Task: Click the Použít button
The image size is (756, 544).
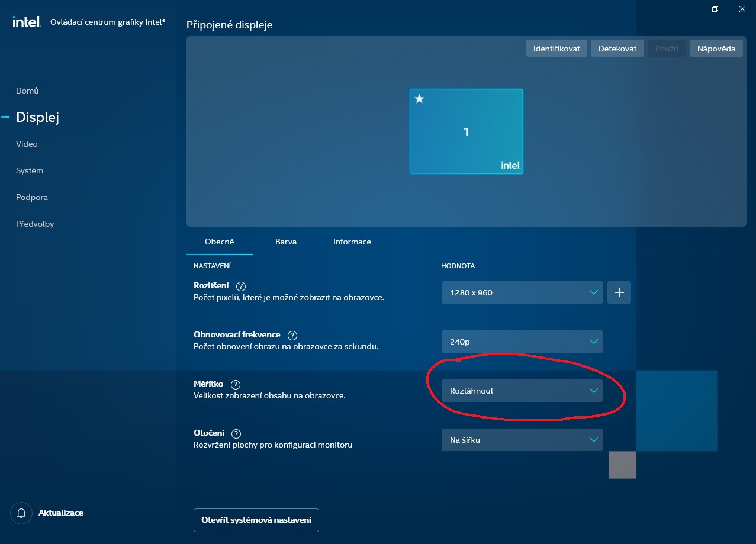Action: coord(667,49)
